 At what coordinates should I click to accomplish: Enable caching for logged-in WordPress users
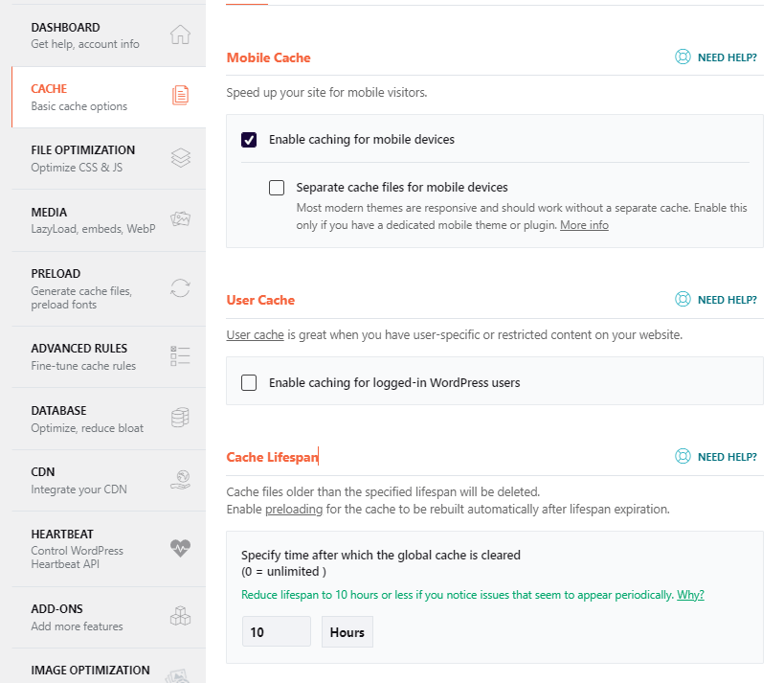tap(249, 382)
